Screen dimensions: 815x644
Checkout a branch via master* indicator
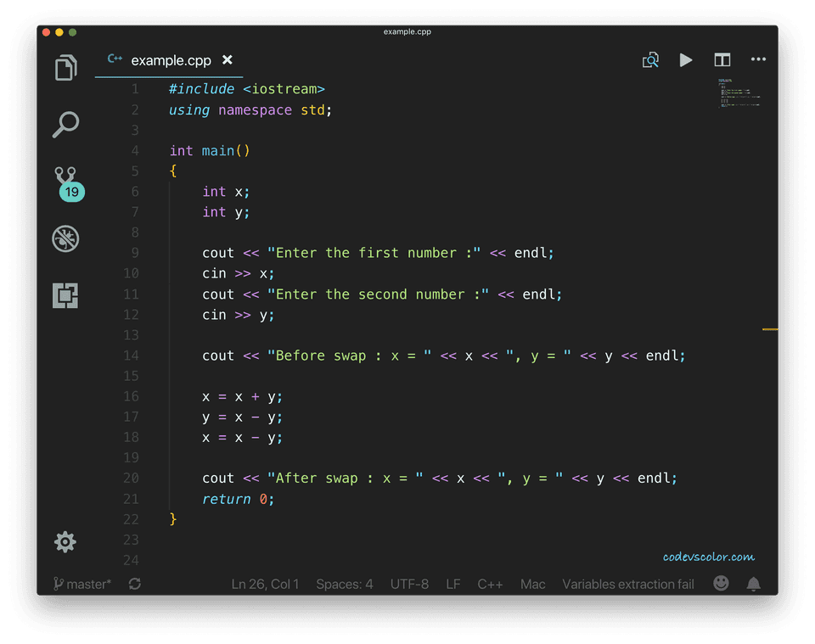click(82, 583)
